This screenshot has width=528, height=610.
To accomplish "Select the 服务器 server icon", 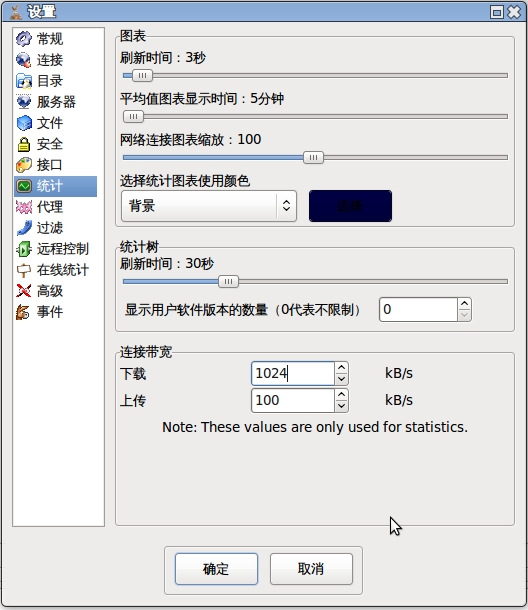I will [24, 102].
